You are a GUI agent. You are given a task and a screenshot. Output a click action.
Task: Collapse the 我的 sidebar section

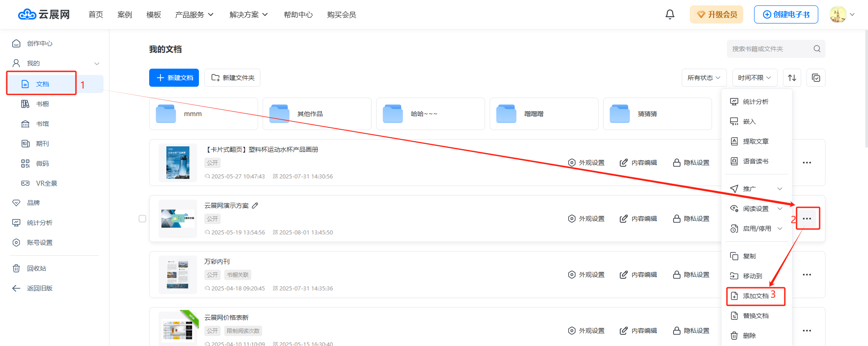[x=97, y=63]
